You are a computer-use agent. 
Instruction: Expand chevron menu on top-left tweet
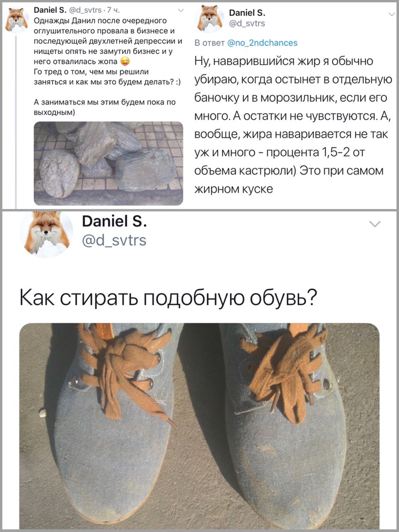180,10
